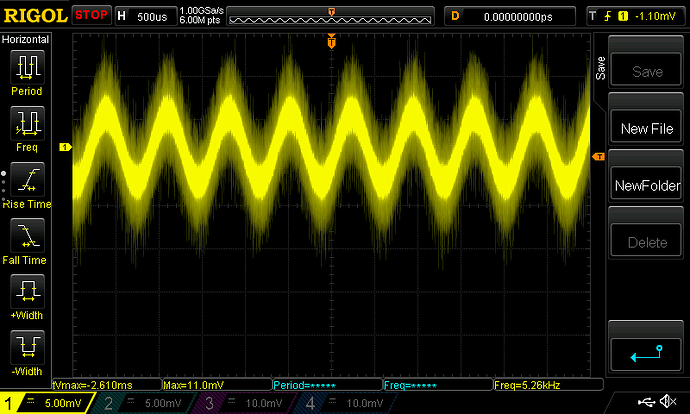The image size is (690, 414).
Task: Select the Freq measurement icon
Action: click(x=27, y=123)
